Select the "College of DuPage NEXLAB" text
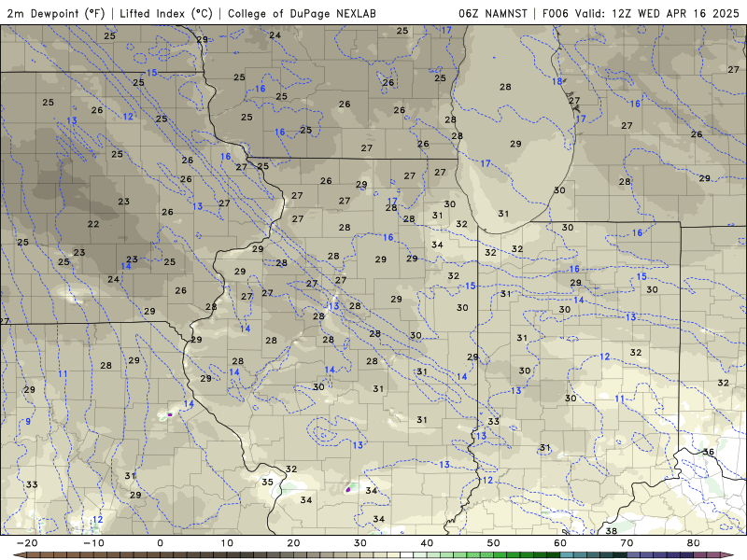This screenshot has width=747, height=560. click(302, 13)
